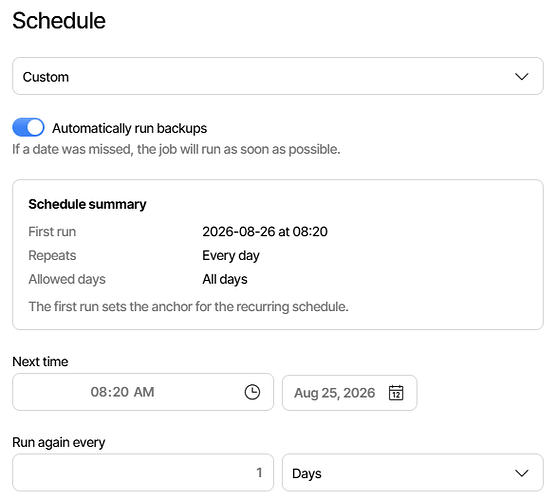This screenshot has width=555, height=500.
Task: Open the calendar icon date picker
Action: (x=396, y=393)
